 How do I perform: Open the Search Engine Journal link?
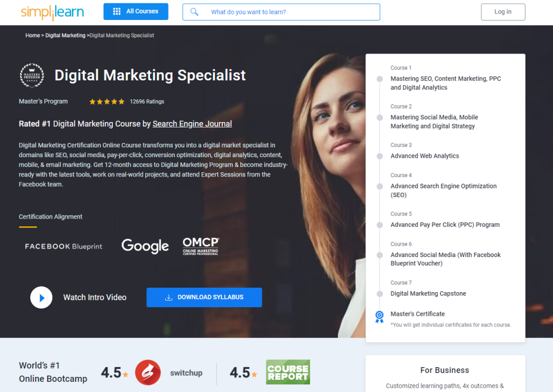(192, 124)
